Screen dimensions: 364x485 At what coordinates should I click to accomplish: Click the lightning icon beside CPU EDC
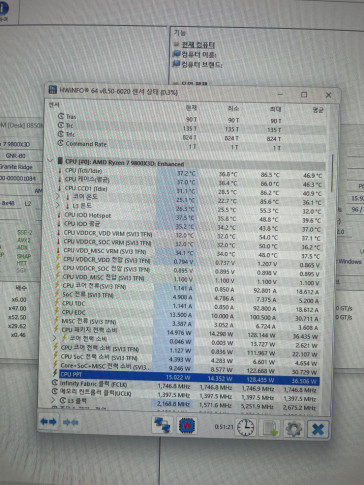click(57, 312)
